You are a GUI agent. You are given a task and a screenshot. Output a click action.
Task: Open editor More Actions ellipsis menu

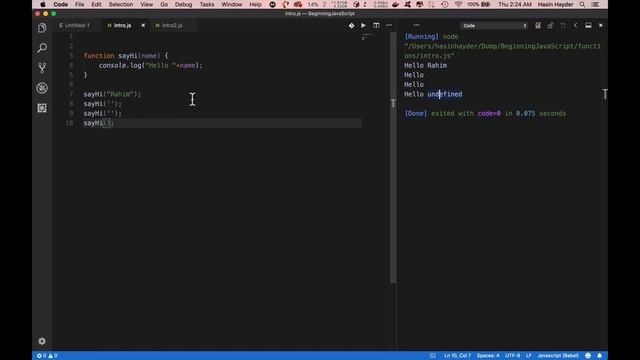[x=389, y=25]
